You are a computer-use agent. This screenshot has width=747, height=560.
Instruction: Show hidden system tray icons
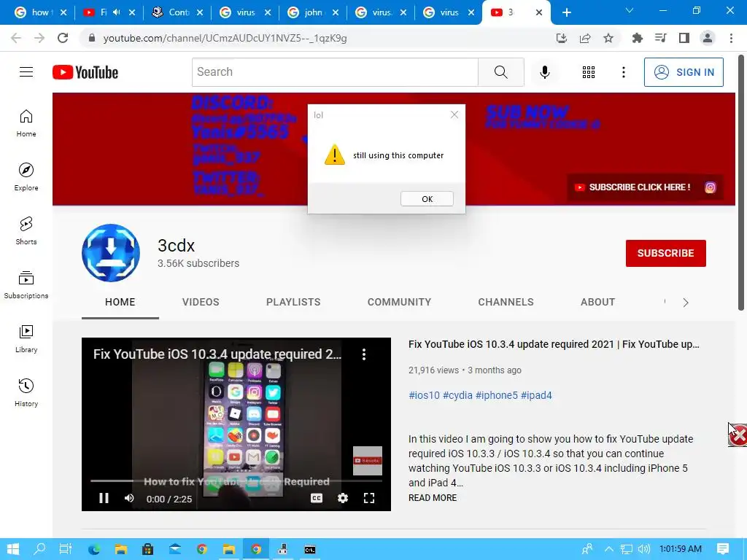coord(608,549)
